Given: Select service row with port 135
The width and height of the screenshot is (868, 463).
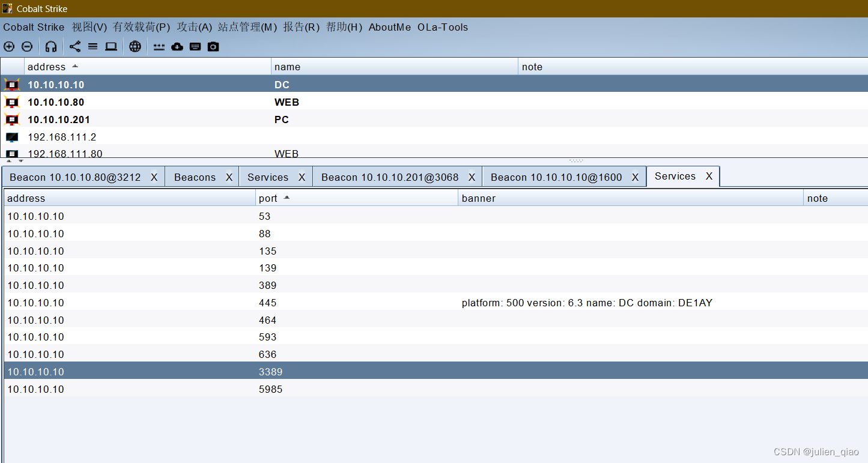Looking at the screenshot, I should tap(436, 251).
